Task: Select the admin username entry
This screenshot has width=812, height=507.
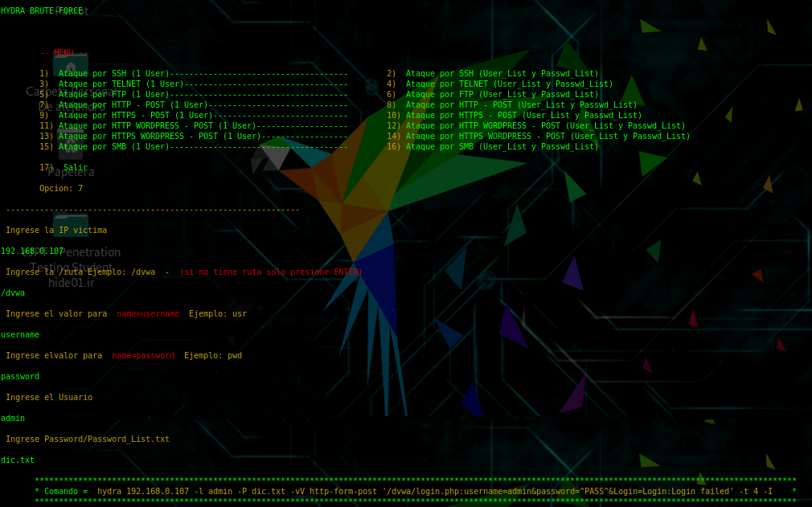Action: 13,418
